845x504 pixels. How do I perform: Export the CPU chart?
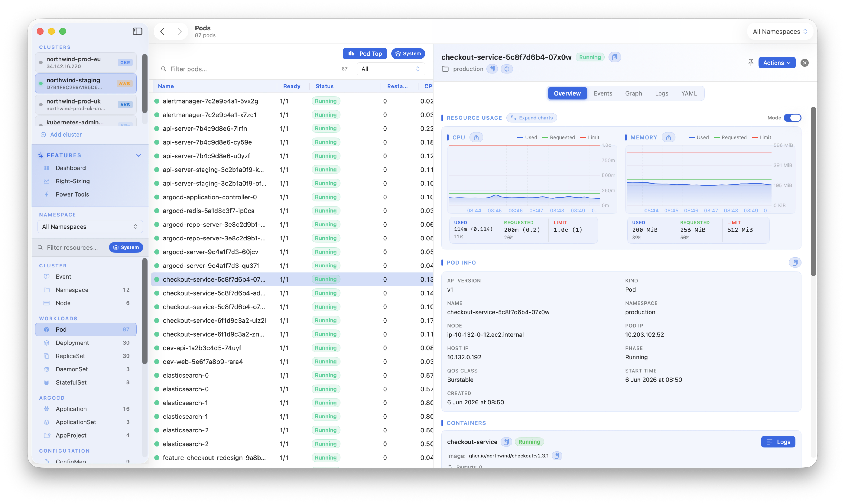pyautogui.click(x=476, y=137)
